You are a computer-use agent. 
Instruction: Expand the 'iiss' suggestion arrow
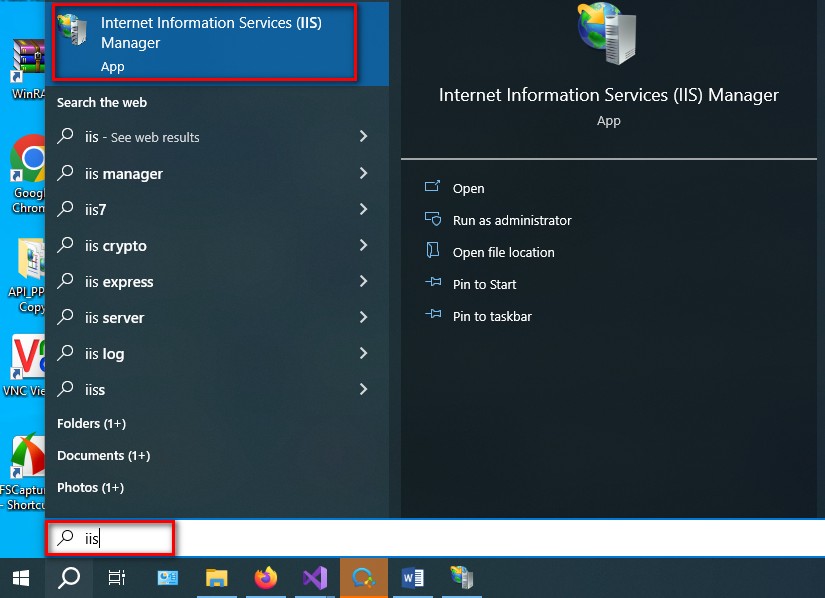[363, 389]
